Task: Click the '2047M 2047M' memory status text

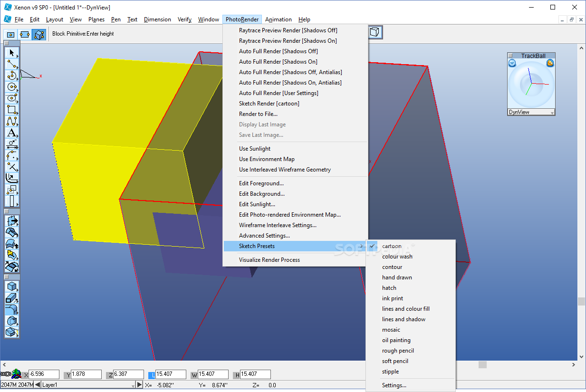Action: (17, 385)
